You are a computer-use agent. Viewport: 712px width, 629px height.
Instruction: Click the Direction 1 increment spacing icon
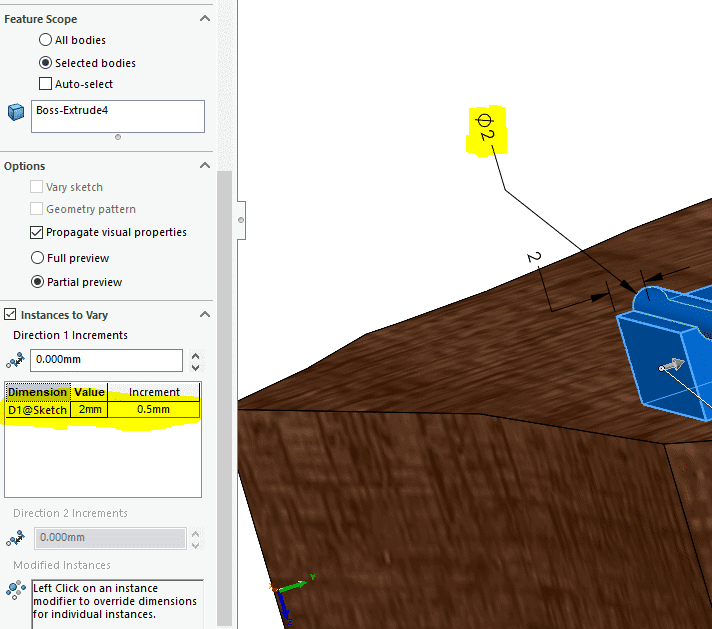point(15,360)
